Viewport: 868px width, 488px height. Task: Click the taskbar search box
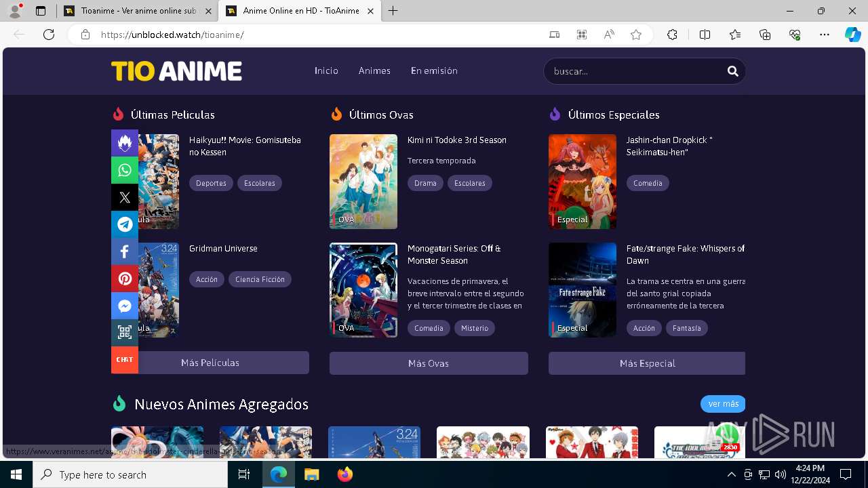[x=130, y=474]
